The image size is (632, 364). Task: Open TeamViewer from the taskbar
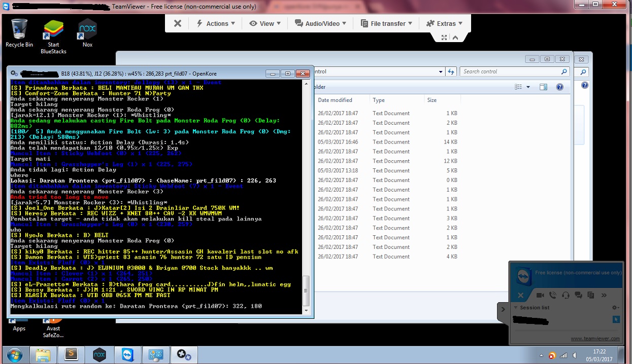click(127, 354)
